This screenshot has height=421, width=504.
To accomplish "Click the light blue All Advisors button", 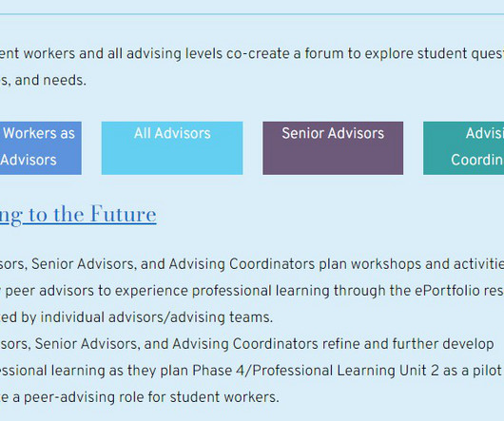I will 172,148.
